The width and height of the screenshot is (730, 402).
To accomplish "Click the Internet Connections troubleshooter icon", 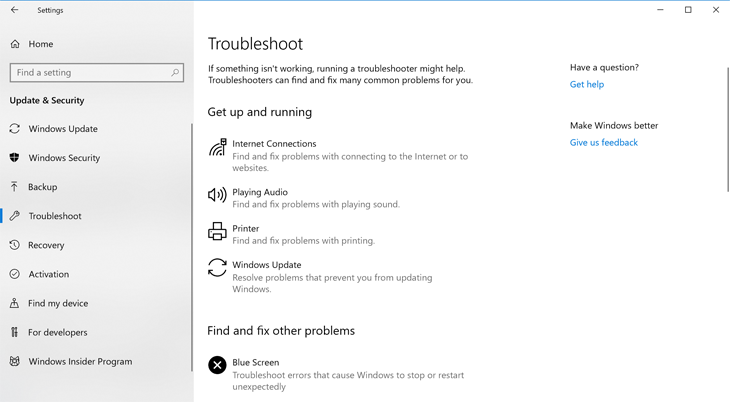I will tap(217, 147).
